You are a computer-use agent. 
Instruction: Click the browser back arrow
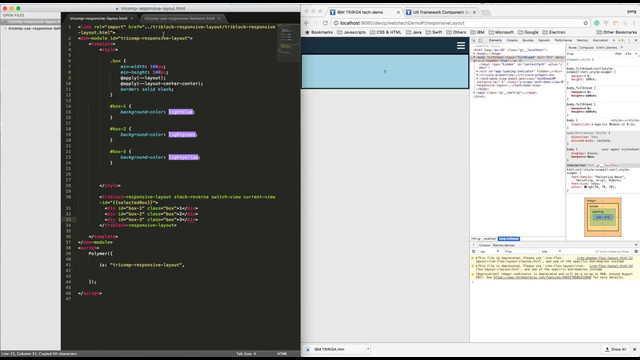point(307,23)
